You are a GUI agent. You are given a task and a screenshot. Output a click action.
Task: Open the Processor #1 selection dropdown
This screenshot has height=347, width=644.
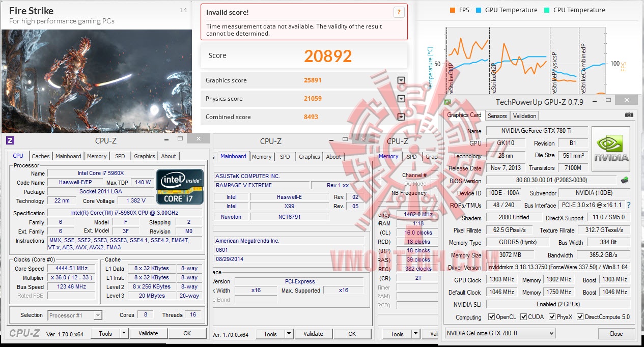(75, 315)
